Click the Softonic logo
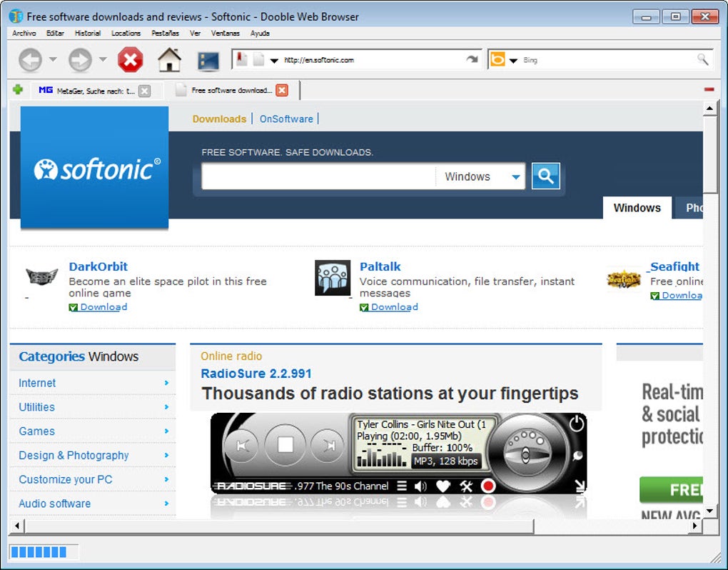Image resolution: width=728 pixels, height=570 pixels. tap(95, 167)
